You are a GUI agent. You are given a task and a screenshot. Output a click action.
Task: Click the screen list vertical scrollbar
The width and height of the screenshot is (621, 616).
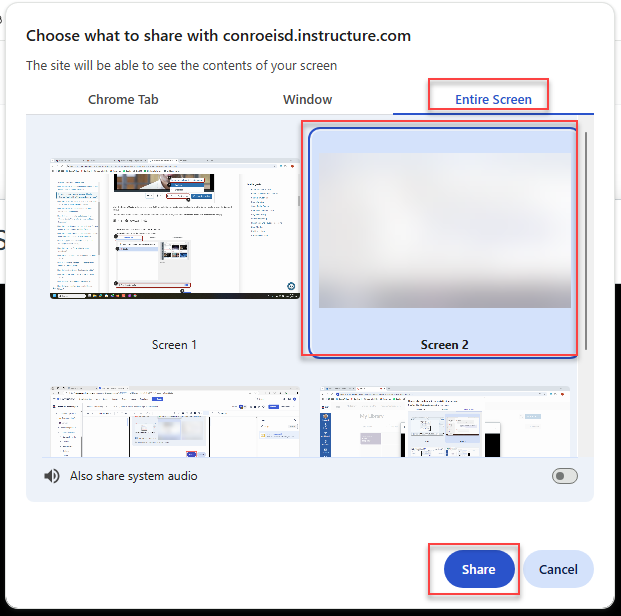click(586, 240)
